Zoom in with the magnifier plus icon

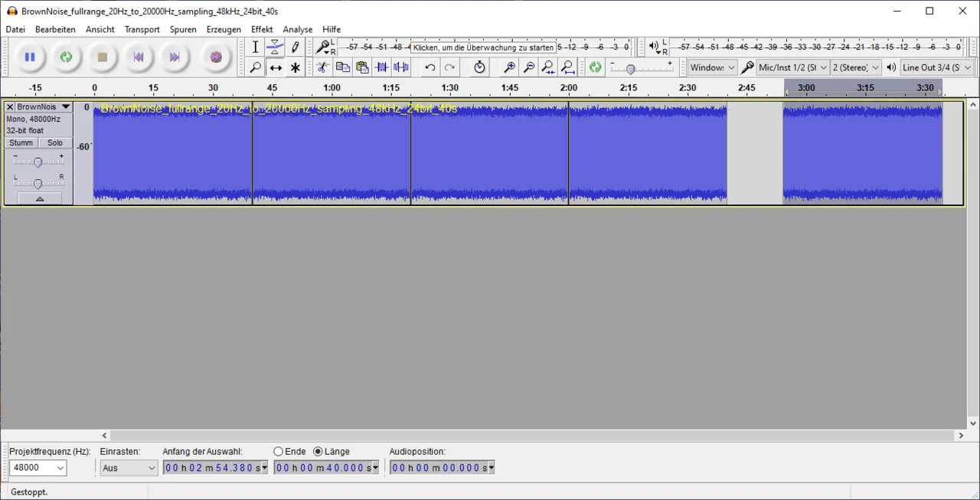tap(508, 68)
